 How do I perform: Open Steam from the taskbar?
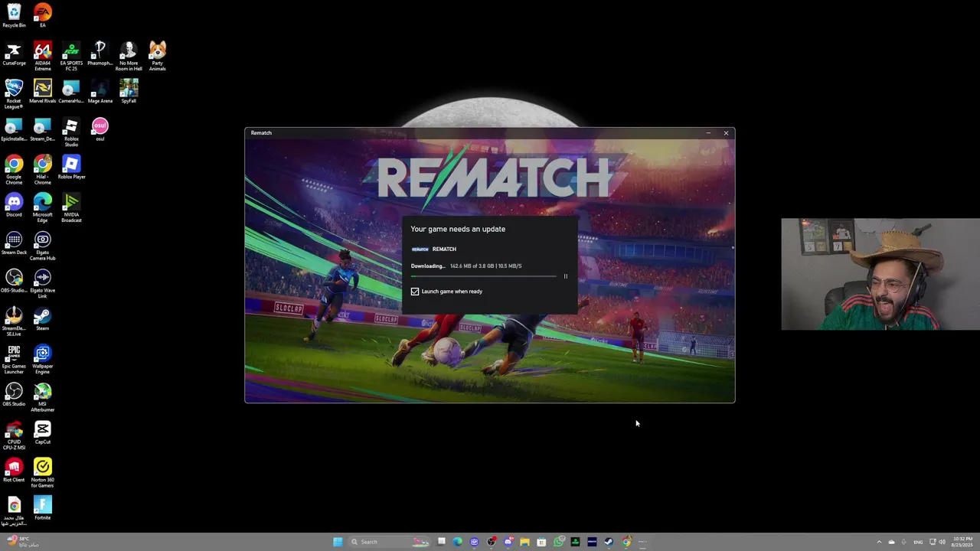pos(609,542)
